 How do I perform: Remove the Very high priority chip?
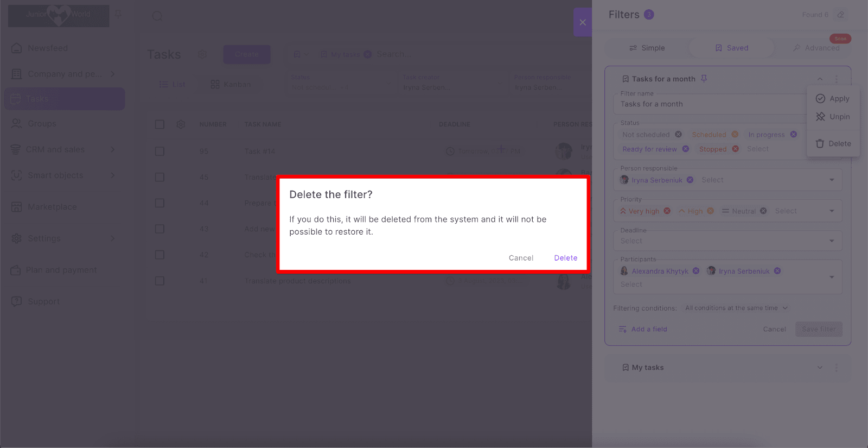point(667,211)
